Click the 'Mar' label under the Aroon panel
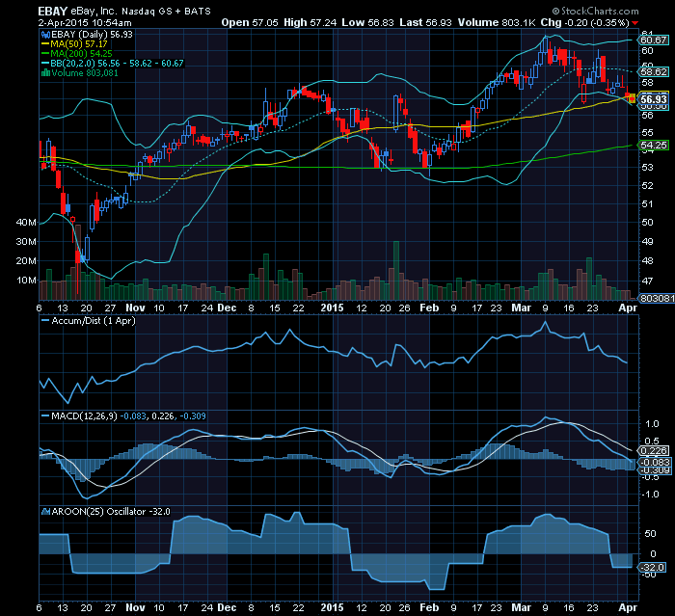The height and width of the screenshot is (616, 675). click(522, 608)
